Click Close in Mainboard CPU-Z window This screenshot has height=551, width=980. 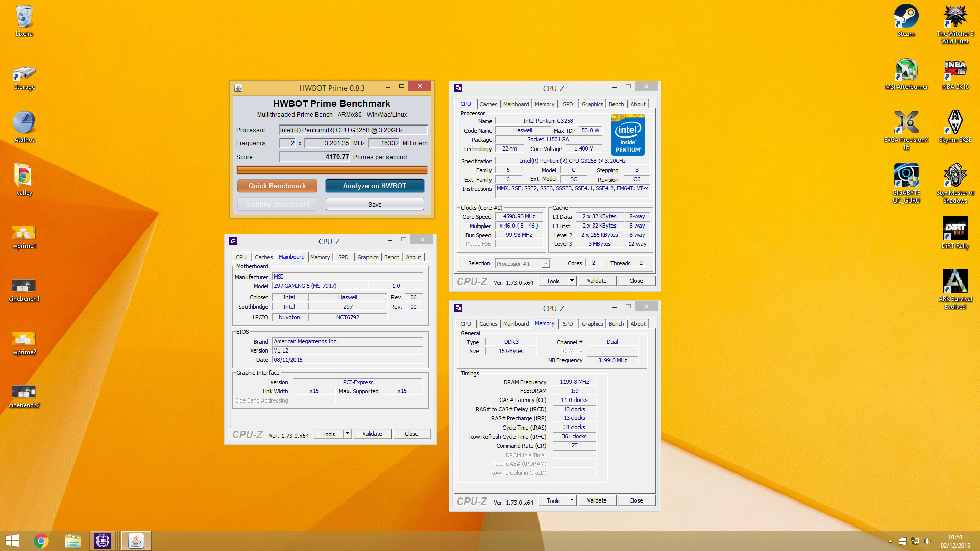point(411,434)
